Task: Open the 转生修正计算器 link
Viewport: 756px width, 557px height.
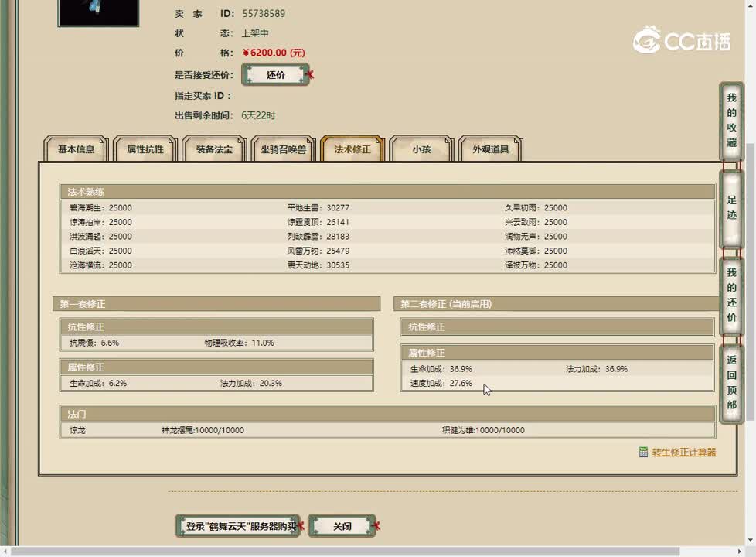Action: (x=683, y=453)
